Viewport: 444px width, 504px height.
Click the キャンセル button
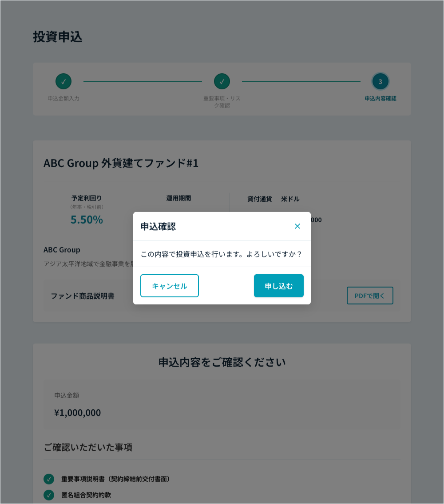(170, 286)
